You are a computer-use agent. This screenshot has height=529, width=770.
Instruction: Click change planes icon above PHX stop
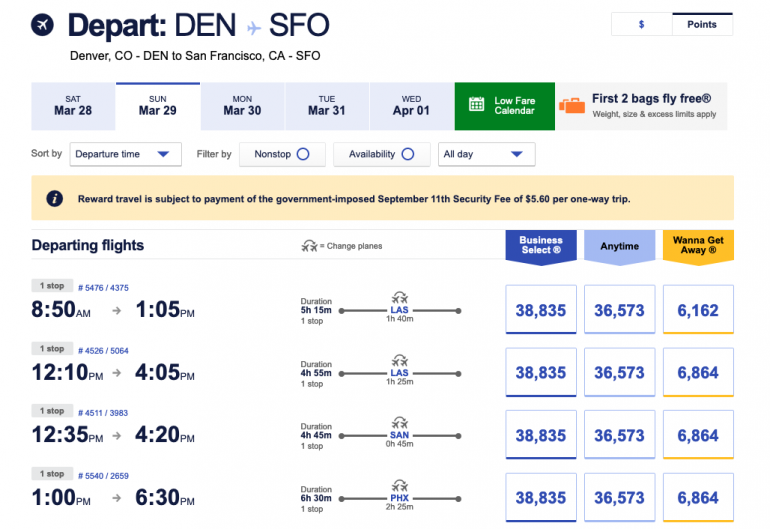399,484
